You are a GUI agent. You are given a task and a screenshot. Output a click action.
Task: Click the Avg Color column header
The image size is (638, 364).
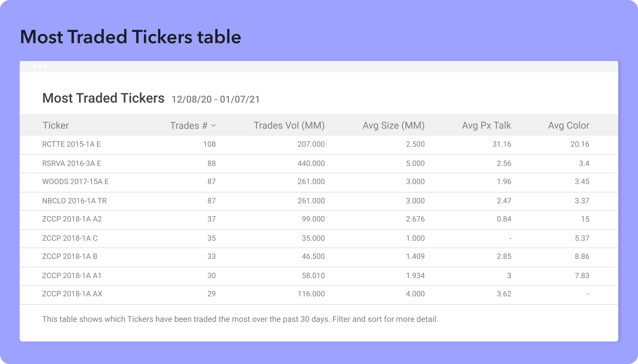(569, 125)
